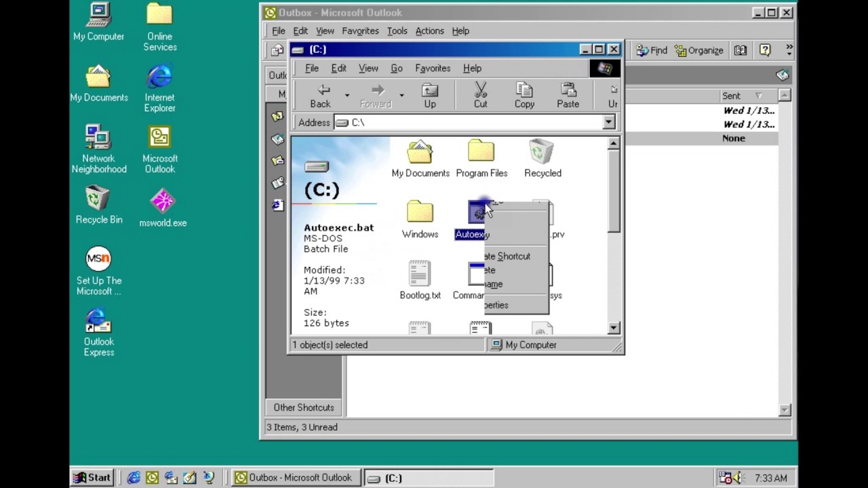The height and width of the screenshot is (488, 868).
Task: Click Organize button in Outlook toolbar
Action: click(x=698, y=50)
